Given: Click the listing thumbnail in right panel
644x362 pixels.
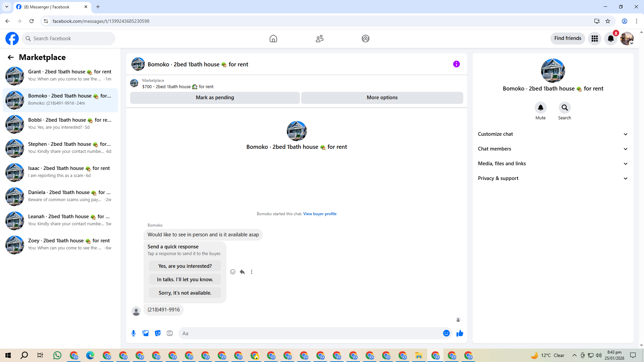Looking at the screenshot, I should [553, 71].
